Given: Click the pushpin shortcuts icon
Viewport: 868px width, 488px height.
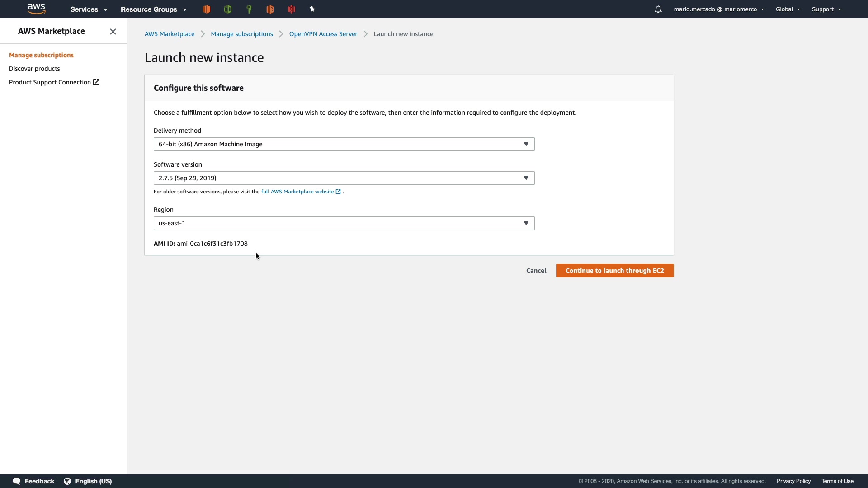Looking at the screenshot, I should tap(312, 9).
